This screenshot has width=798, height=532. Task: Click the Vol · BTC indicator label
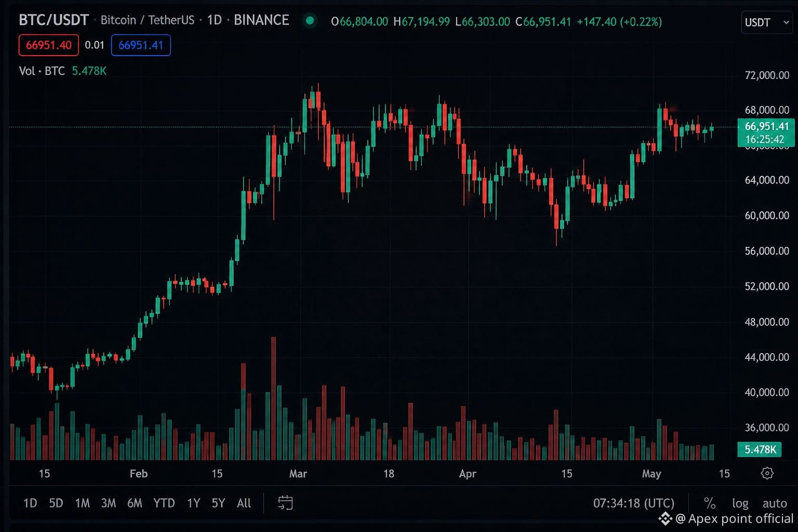click(42, 71)
